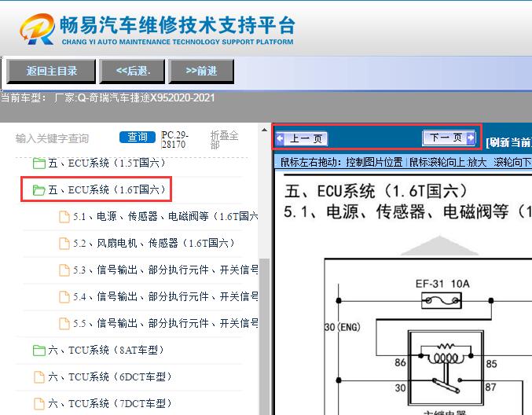Go forward with the >>前进 button
The width and height of the screenshot is (532, 415).
pos(201,72)
